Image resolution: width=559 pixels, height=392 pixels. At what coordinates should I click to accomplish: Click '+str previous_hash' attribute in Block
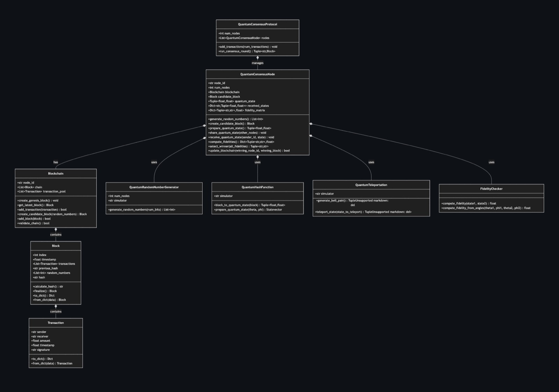[45, 268]
